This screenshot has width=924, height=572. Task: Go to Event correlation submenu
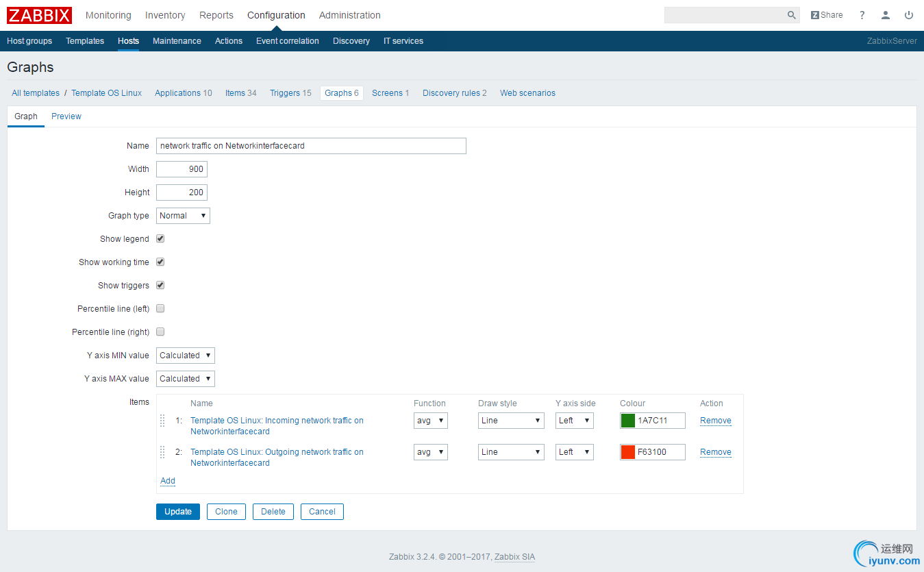[x=288, y=41]
